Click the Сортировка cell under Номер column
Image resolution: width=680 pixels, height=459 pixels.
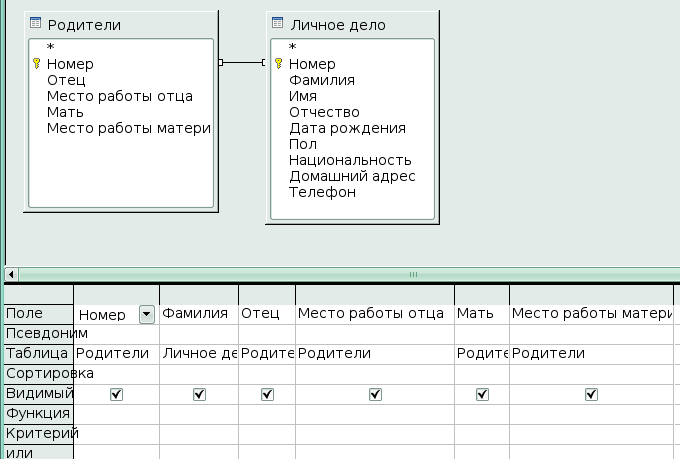click(116, 373)
